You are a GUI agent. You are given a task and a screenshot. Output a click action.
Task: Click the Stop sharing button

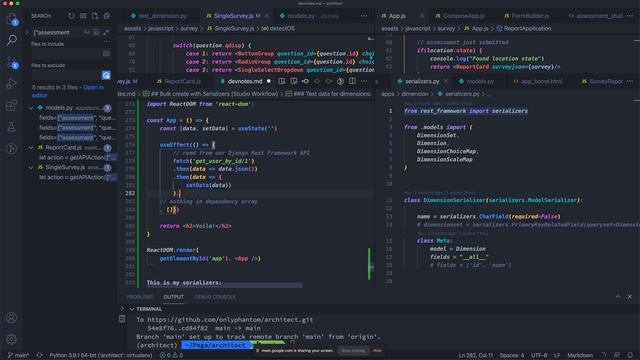click(353, 351)
